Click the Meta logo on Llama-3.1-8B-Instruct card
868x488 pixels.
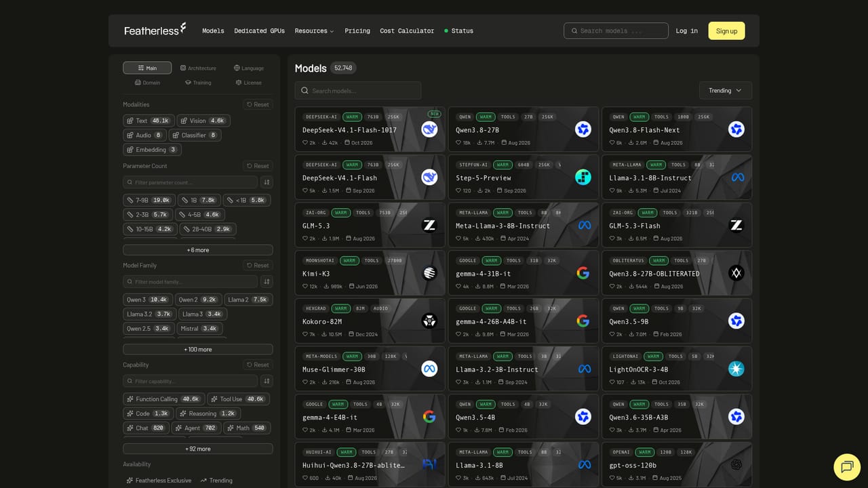(737, 177)
